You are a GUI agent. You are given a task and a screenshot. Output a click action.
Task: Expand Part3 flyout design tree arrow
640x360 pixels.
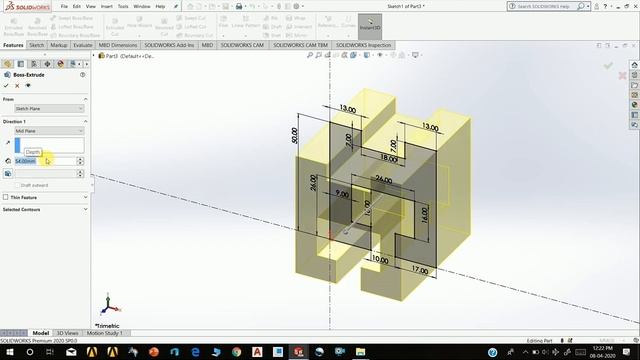coord(94,56)
